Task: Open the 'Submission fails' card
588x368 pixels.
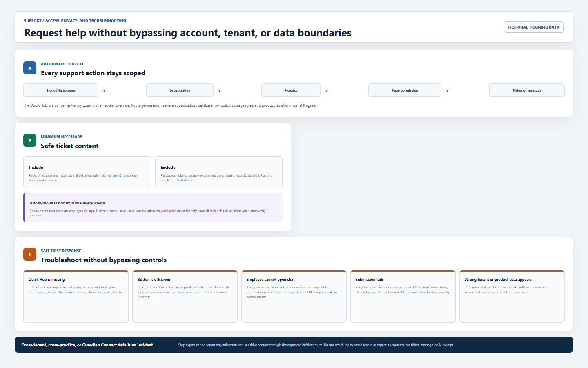Action: click(x=403, y=296)
